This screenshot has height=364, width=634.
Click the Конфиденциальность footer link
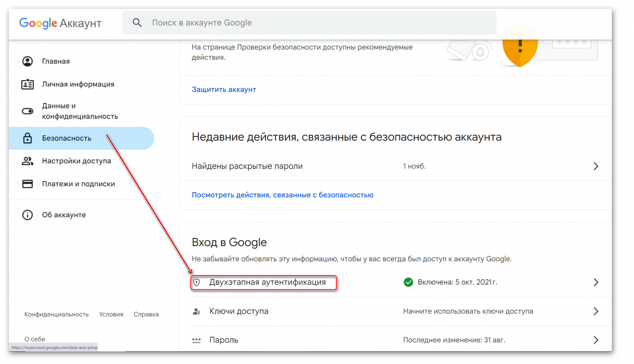(57, 314)
